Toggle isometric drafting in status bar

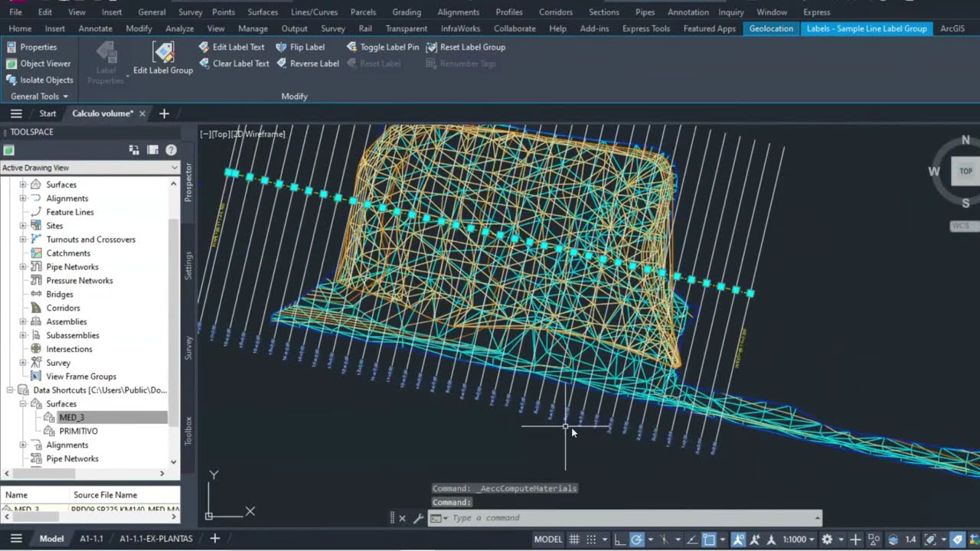point(665,539)
